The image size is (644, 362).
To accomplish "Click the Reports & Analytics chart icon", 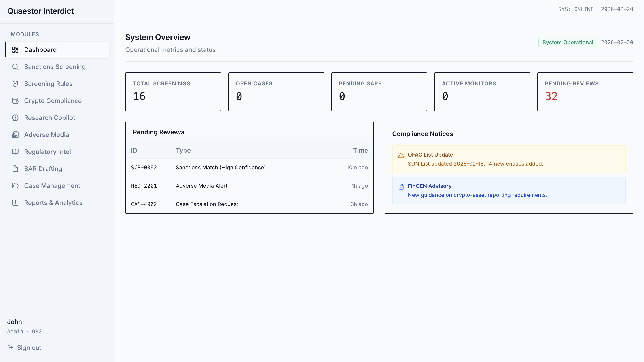I will click(15, 203).
